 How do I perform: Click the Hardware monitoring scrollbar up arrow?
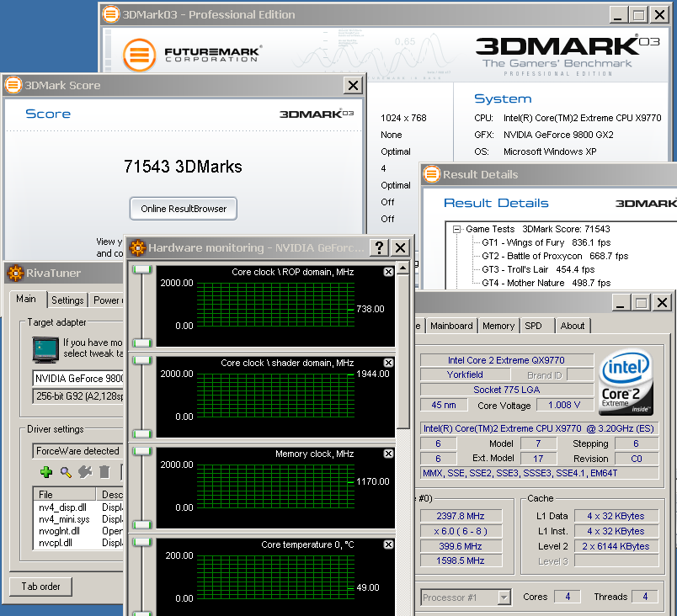[402, 268]
